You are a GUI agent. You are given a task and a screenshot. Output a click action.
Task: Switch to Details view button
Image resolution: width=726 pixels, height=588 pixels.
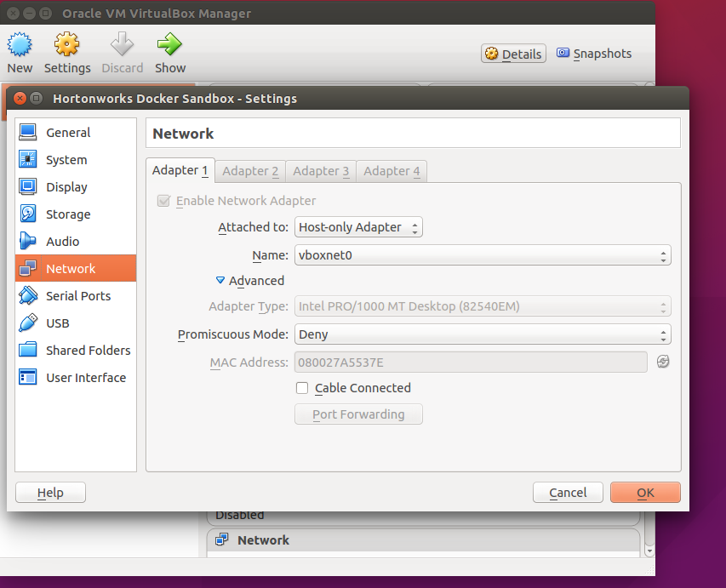coord(513,54)
